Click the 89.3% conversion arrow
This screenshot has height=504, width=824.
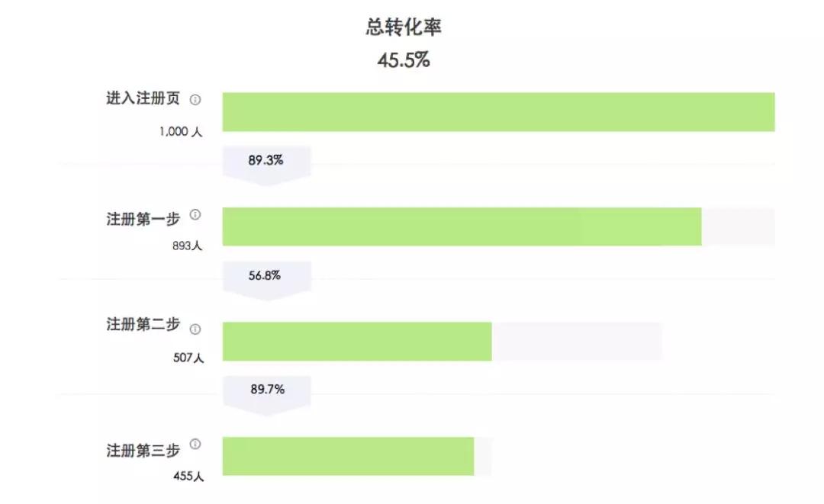266,162
